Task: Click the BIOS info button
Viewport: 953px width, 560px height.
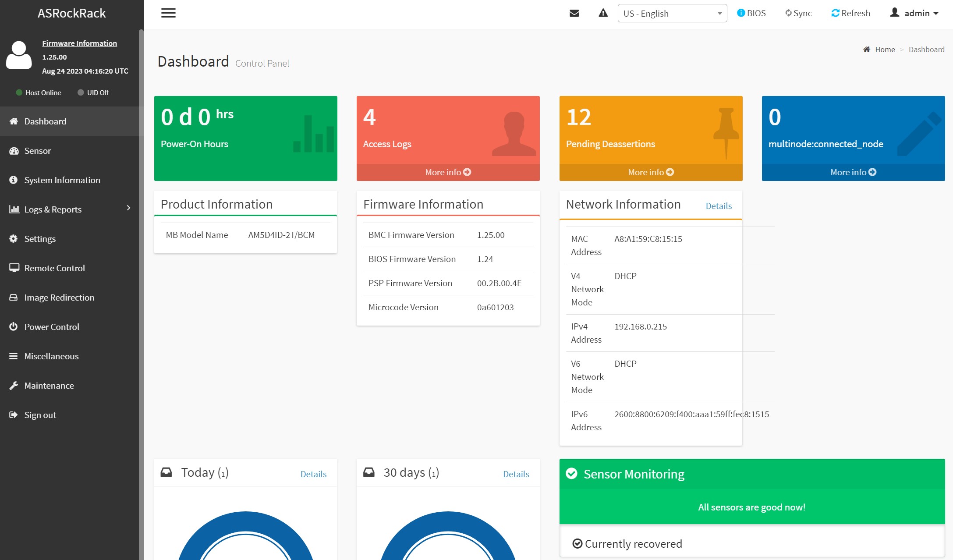Action: tap(751, 13)
